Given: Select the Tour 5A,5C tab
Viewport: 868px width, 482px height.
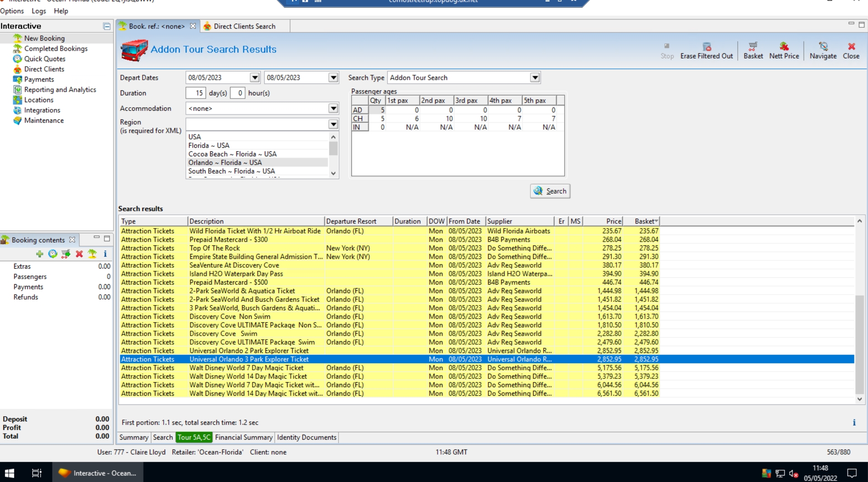Looking at the screenshot, I should 194,437.
